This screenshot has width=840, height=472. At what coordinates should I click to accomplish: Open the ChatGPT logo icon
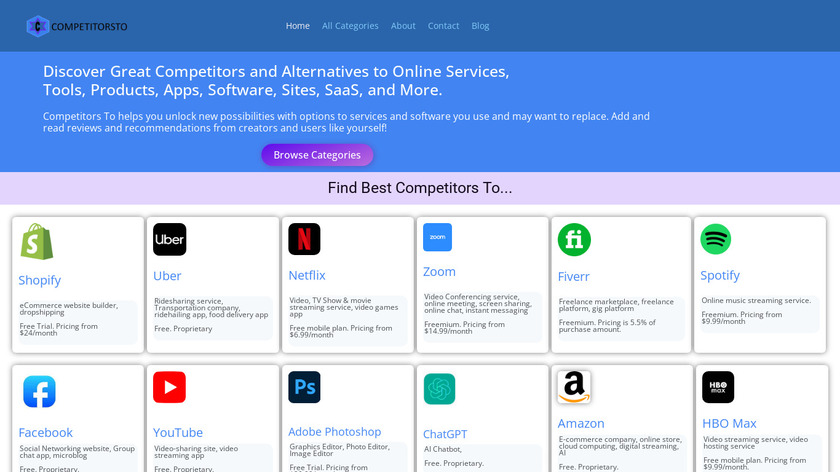pos(439,388)
